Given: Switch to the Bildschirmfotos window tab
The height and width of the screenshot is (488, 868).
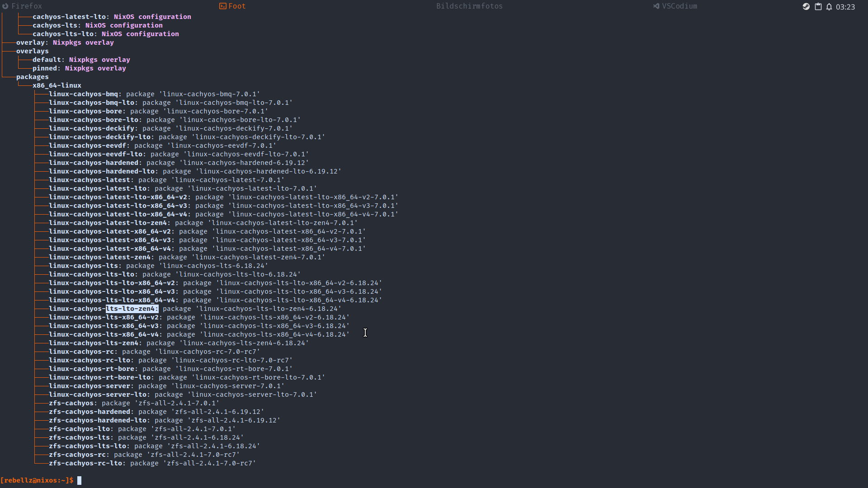Looking at the screenshot, I should coord(469,6).
